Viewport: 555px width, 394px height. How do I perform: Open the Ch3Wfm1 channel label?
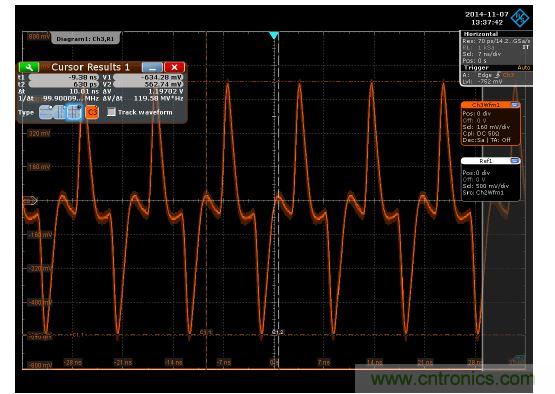click(x=486, y=105)
